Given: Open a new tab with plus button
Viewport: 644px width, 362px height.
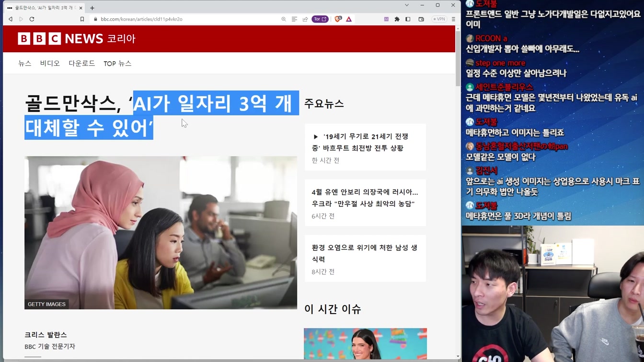Looking at the screenshot, I should coord(92,8).
